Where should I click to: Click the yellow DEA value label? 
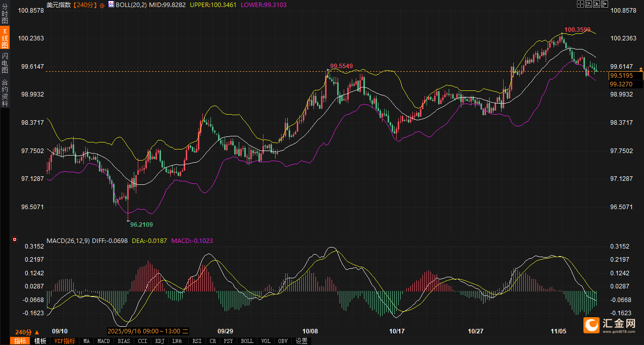(149, 241)
